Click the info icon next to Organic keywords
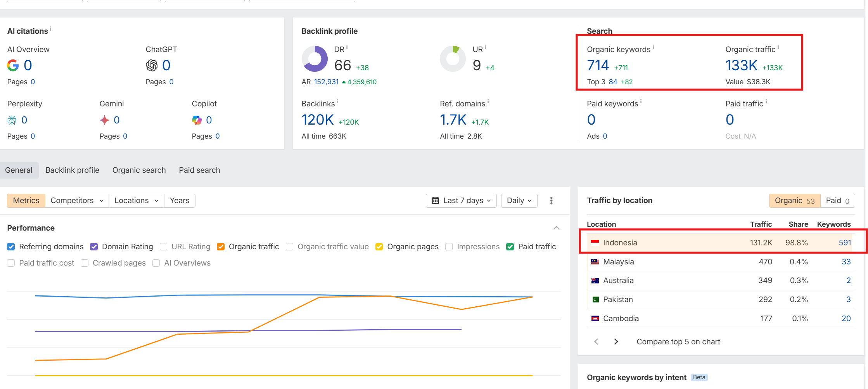This screenshot has width=868, height=389. [x=654, y=47]
